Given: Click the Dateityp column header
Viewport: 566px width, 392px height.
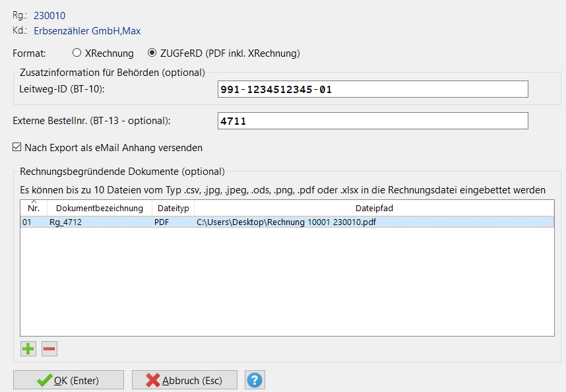Looking at the screenshot, I should 173,208.
